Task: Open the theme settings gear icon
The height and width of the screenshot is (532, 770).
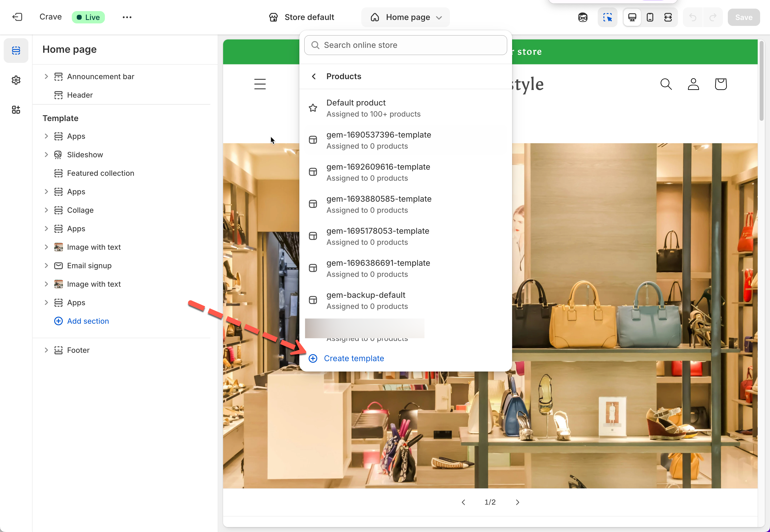Action: tap(16, 80)
